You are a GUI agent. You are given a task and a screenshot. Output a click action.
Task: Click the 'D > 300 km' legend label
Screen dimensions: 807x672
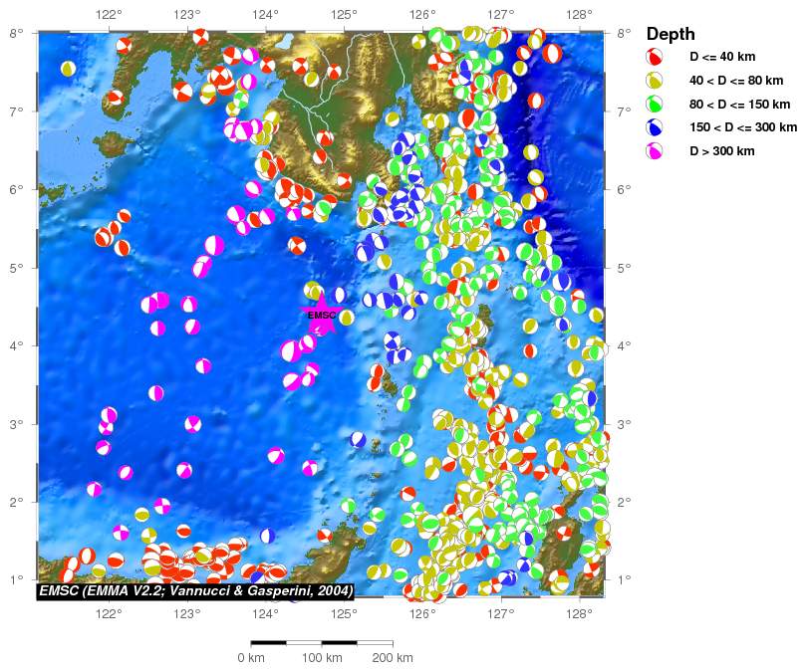pyautogui.click(x=722, y=151)
